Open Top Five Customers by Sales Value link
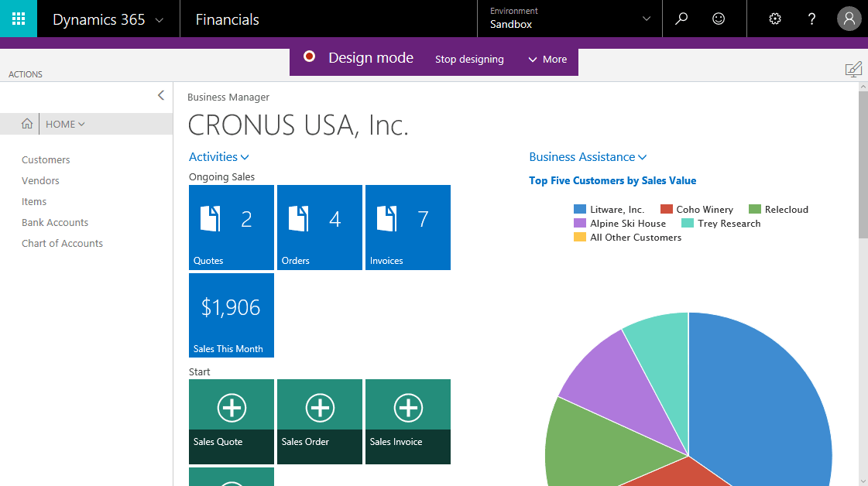This screenshot has height=486, width=868. click(x=612, y=181)
